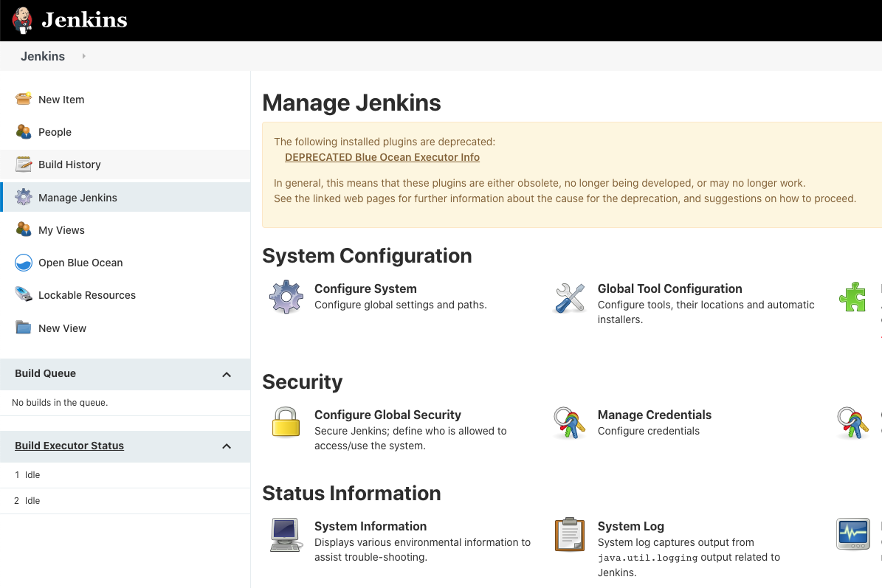Collapse the Build Executor Status panel
The image size is (882, 588).
point(227,446)
